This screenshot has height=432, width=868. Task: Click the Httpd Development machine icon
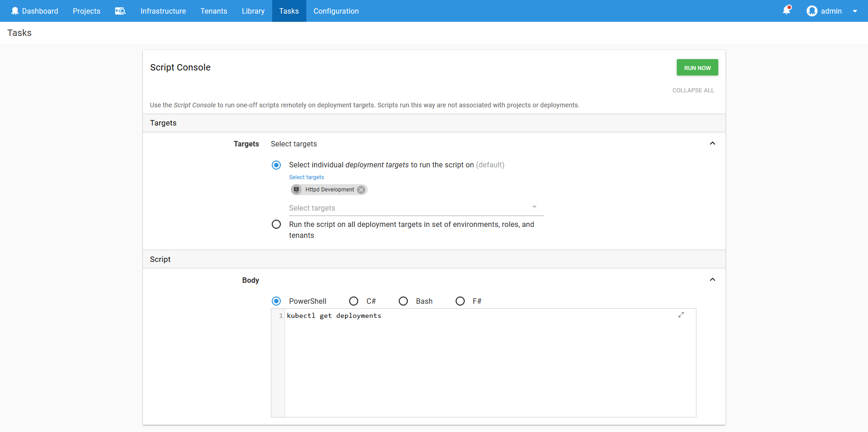click(x=297, y=190)
